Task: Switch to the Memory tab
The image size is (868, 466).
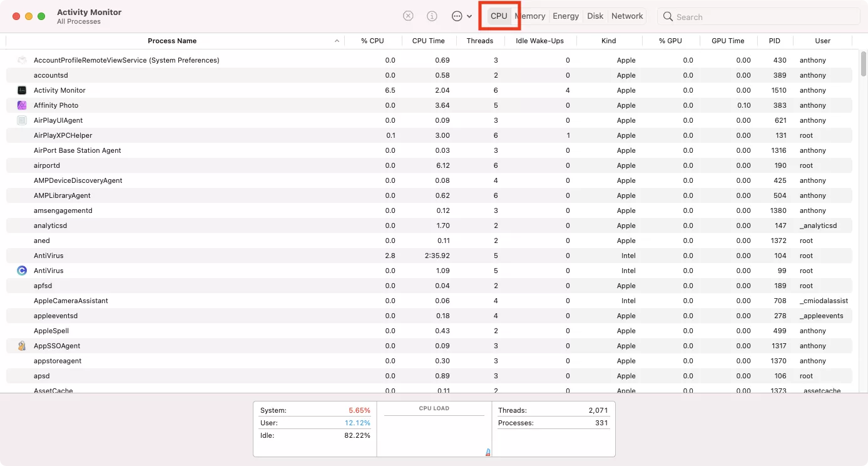Action: coord(529,16)
